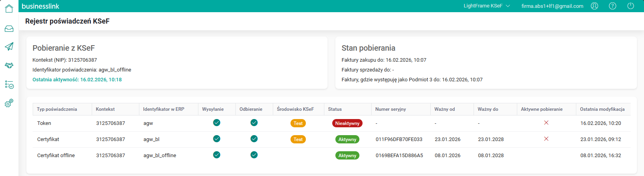Click Kontekst (NIP): 3125706387 line
This screenshot has height=176, width=644.
point(65,60)
